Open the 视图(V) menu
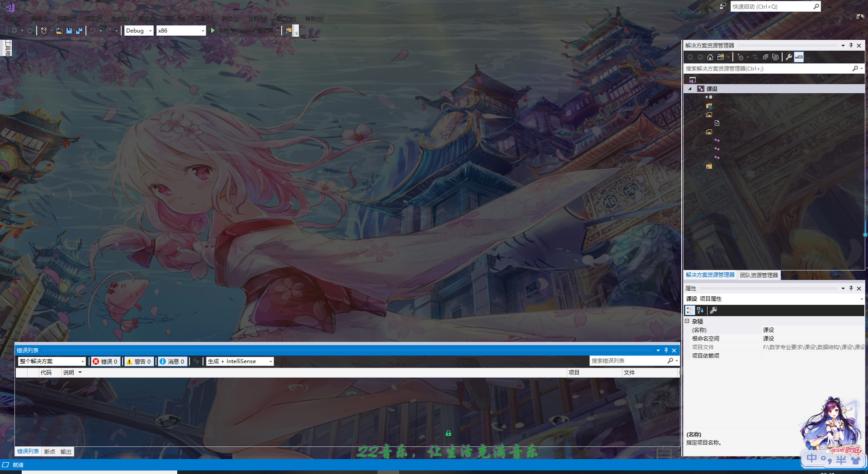Viewport: 868px width, 474px height. [66, 19]
